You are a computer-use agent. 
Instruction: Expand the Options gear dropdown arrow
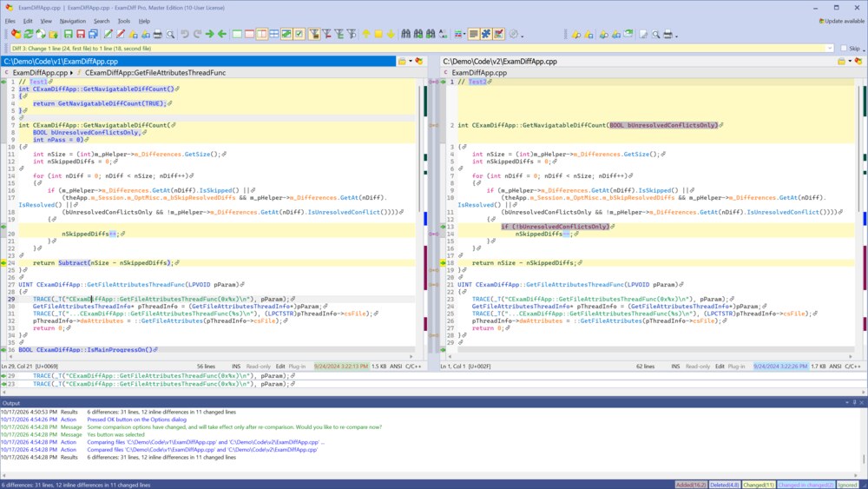(522, 36)
